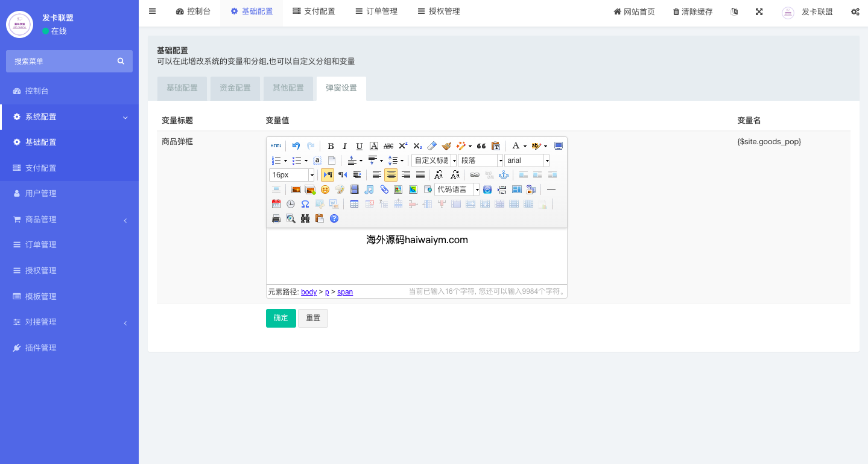Attach a file using the paperclip icon

[x=384, y=189]
